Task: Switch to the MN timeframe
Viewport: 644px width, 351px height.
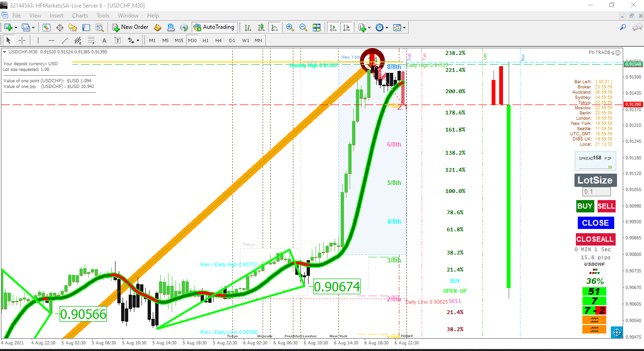Action: [258, 40]
